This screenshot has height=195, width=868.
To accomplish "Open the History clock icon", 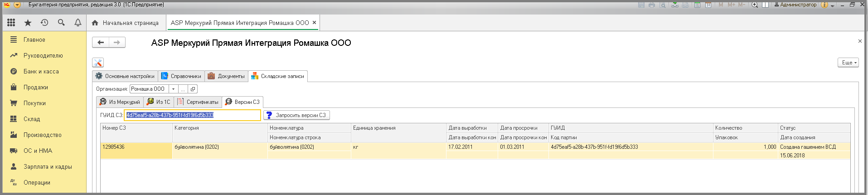I will (x=44, y=23).
